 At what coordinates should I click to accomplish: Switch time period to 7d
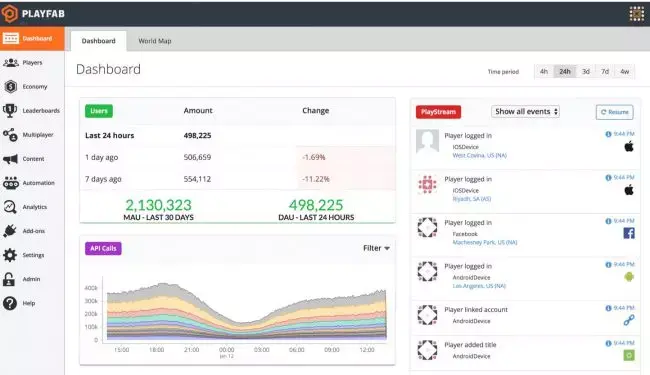605,72
